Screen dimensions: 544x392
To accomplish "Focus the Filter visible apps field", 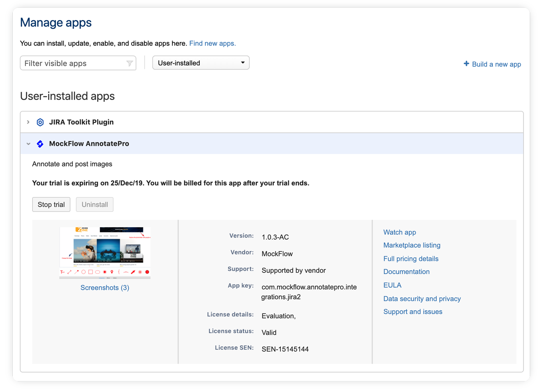I will click(78, 63).
